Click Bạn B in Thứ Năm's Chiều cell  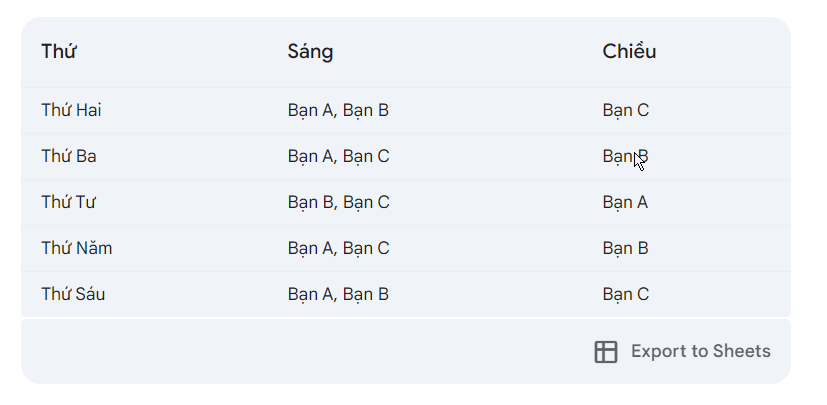625,248
